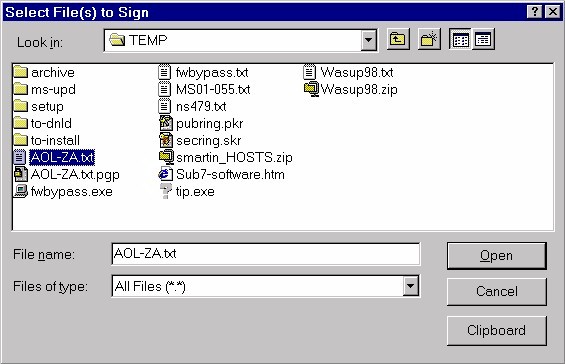Select the archive folder icon
The height and width of the screenshot is (364, 565).
click(x=21, y=72)
